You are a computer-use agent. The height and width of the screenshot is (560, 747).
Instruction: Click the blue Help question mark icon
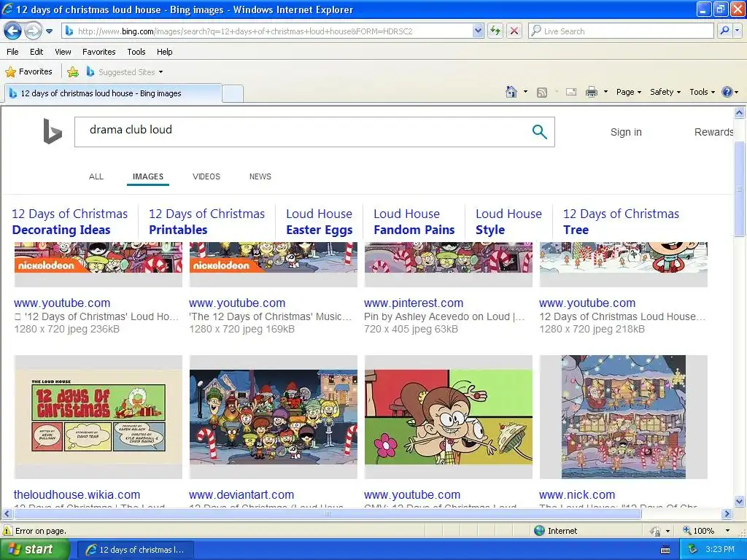click(727, 92)
